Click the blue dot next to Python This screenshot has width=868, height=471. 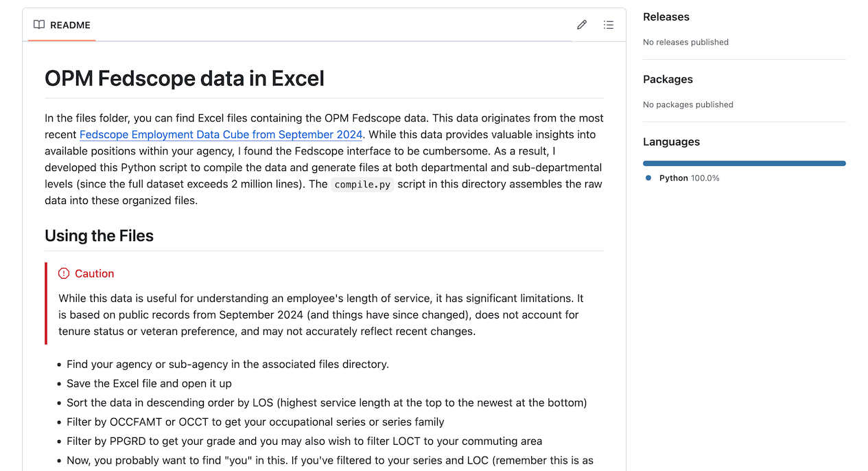[648, 178]
